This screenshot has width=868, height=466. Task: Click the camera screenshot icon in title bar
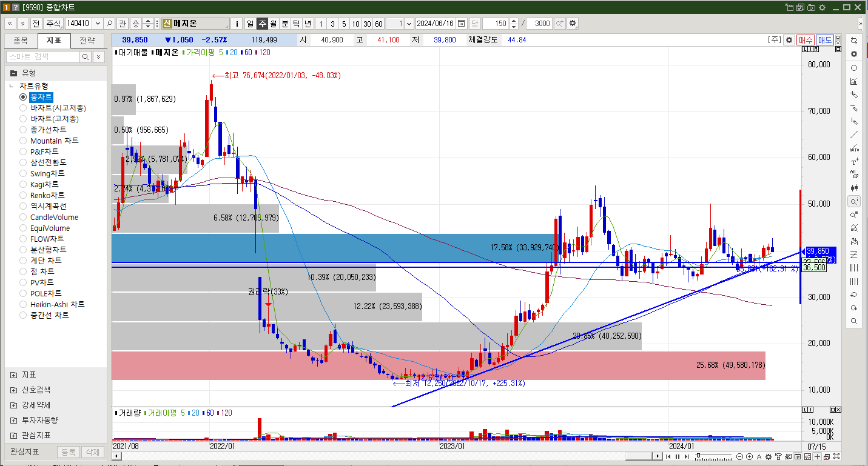812,7
